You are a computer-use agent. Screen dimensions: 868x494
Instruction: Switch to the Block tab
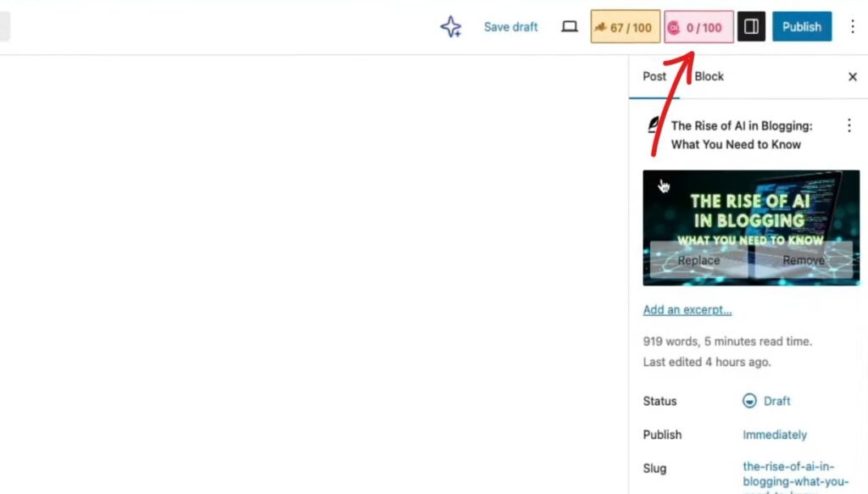coord(709,76)
